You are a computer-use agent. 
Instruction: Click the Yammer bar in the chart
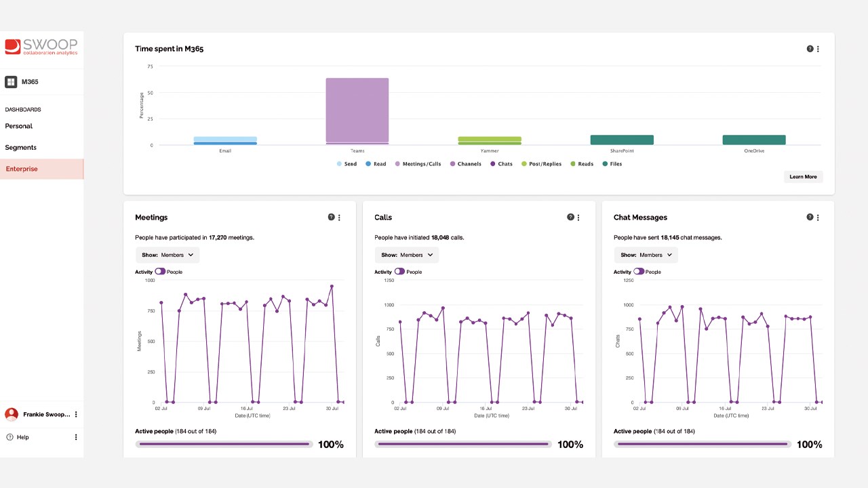[x=490, y=141]
